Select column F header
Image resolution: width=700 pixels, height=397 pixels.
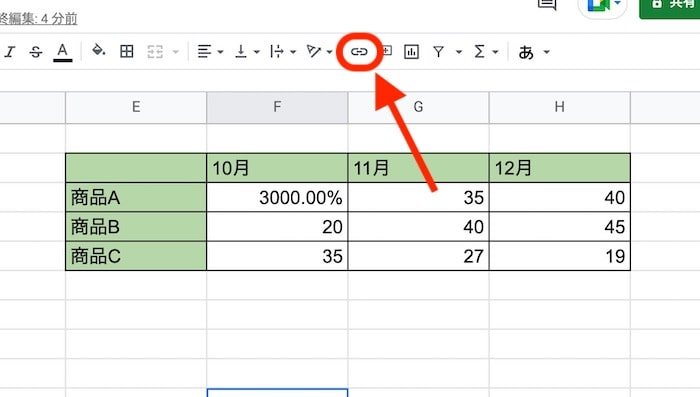pos(277,107)
